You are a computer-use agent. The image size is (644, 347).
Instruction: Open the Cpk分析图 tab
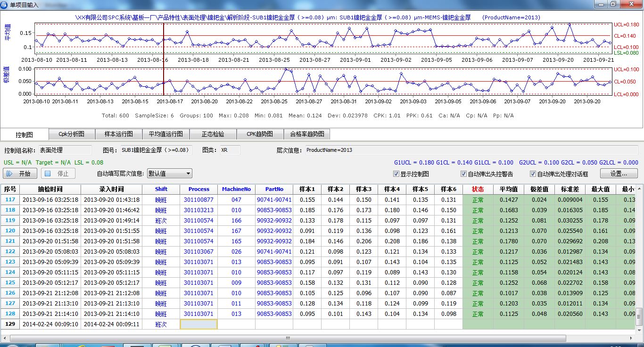pyautogui.click(x=72, y=134)
